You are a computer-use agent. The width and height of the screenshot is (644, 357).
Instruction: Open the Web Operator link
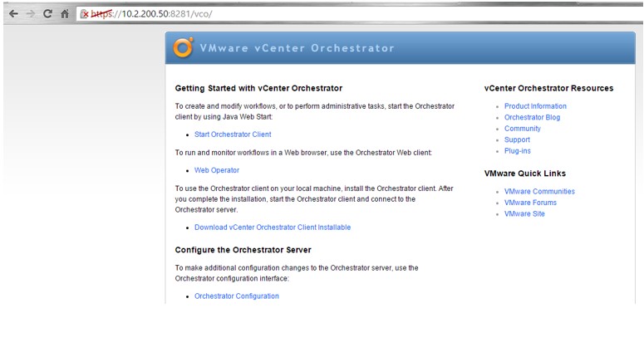(x=217, y=170)
